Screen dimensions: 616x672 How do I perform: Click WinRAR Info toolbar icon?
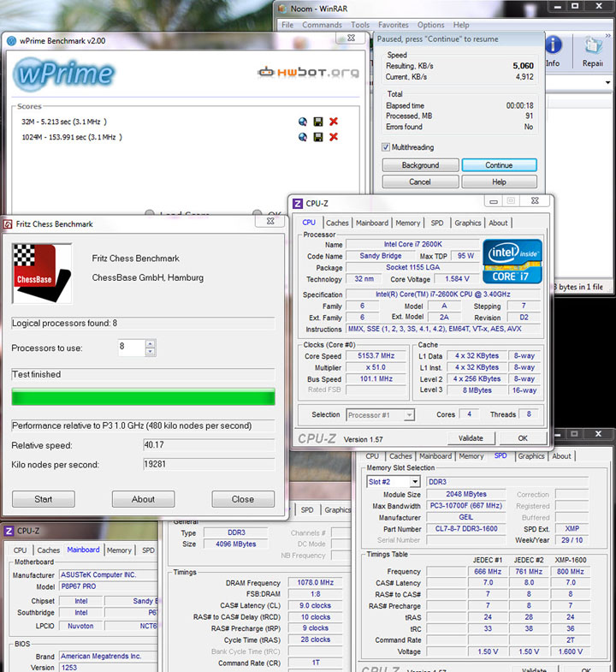click(553, 51)
